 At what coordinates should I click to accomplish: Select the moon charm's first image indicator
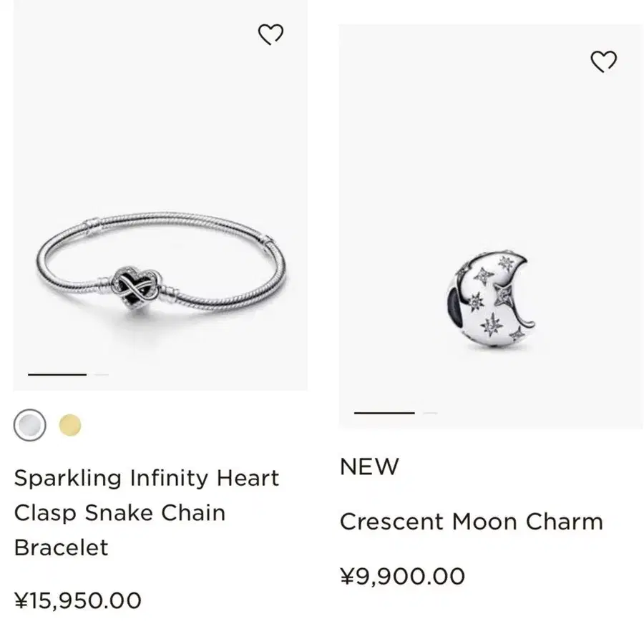[384, 413]
